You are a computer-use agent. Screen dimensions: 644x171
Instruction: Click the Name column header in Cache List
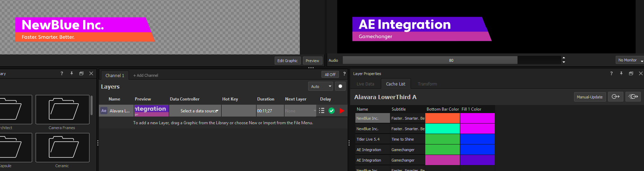point(362,109)
